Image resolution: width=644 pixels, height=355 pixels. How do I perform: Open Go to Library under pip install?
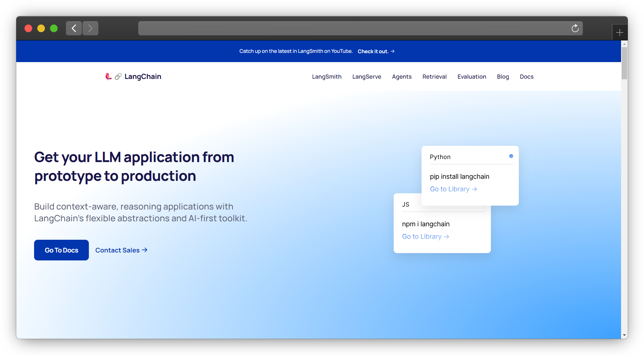[453, 189]
